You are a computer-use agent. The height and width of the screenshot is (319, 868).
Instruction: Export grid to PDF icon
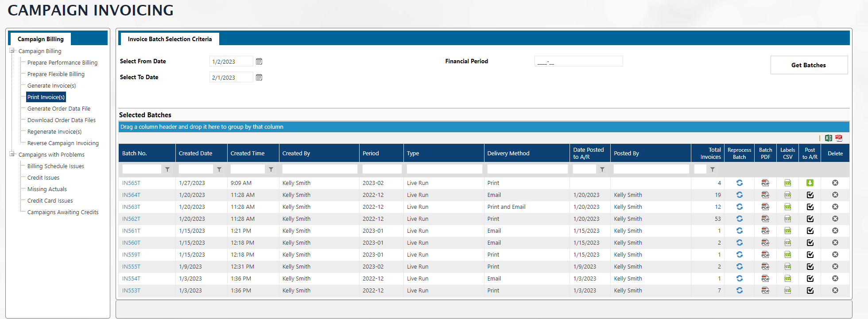[839, 138]
